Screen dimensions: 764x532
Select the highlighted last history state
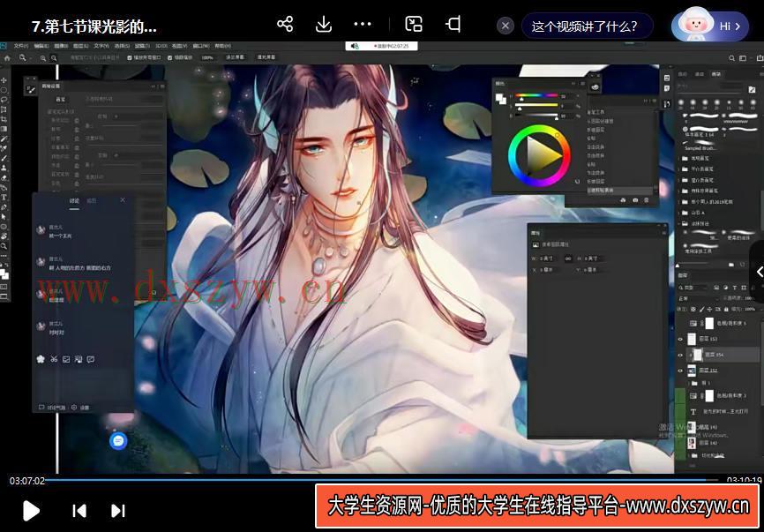click(620, 191)
